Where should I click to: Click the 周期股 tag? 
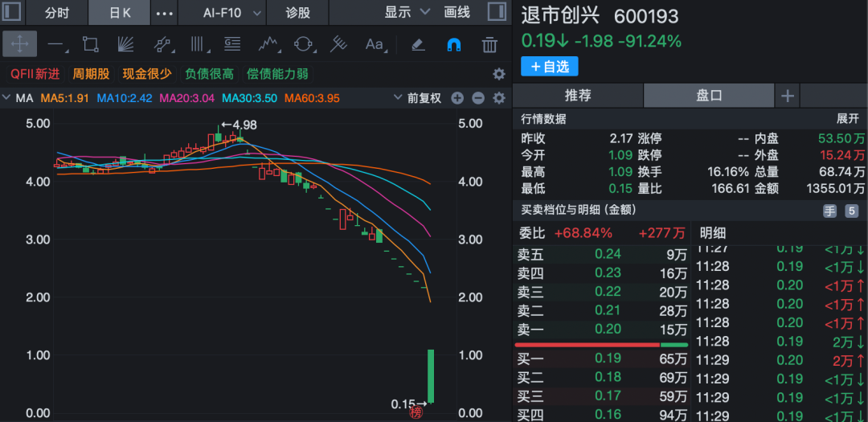[x=92, y=74]
